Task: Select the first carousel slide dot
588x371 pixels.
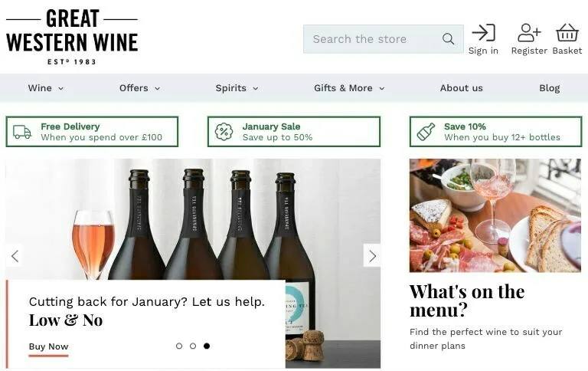Action: point(179,346)
